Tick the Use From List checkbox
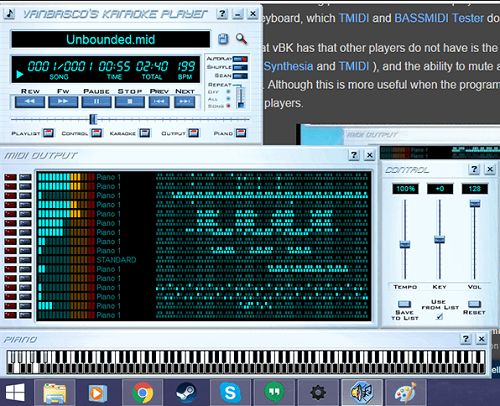The height and width of the screenshot is (406, 500). (x=440, y=317)
